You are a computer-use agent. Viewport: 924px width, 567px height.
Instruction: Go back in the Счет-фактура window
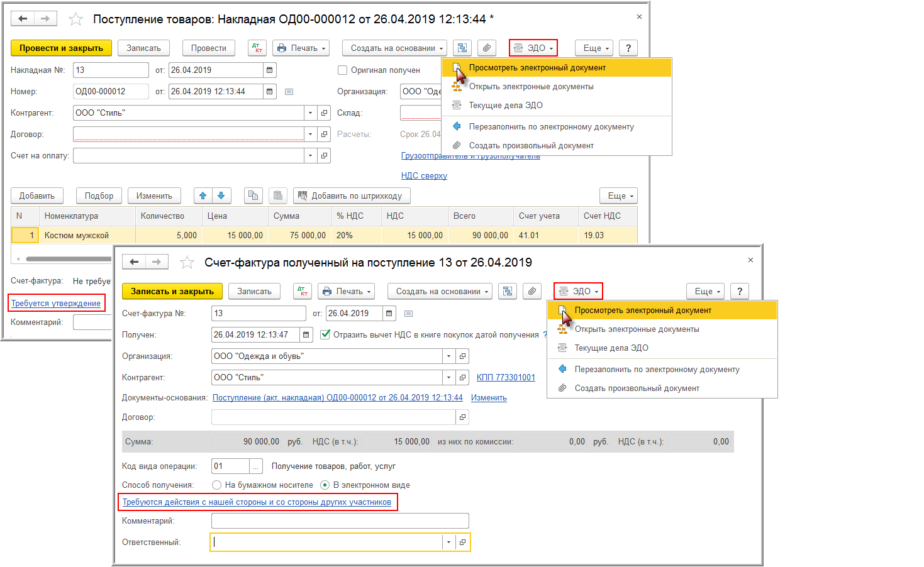pos(134,262)
